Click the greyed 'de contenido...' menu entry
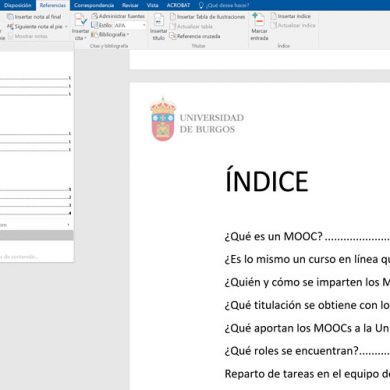 pyautogui.click(x=19, y=257)
